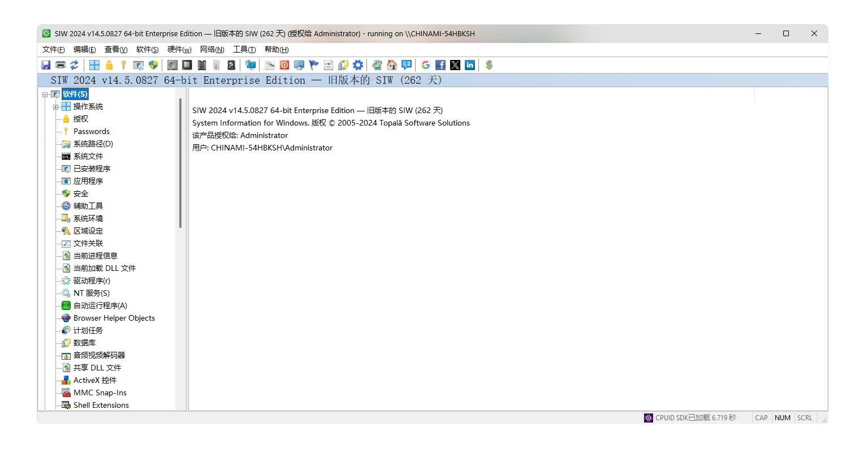Image resolution: width=868 pixels, height=457 pixels.
Task: Select ActiveX 控件 tree item
Action: click(x=95, y=380)
